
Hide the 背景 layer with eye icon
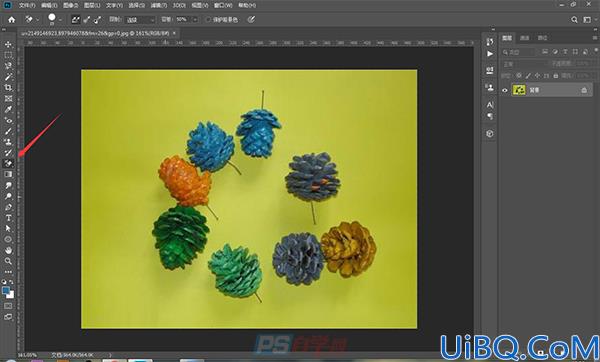pyautogui.click(x=505, y=90)
